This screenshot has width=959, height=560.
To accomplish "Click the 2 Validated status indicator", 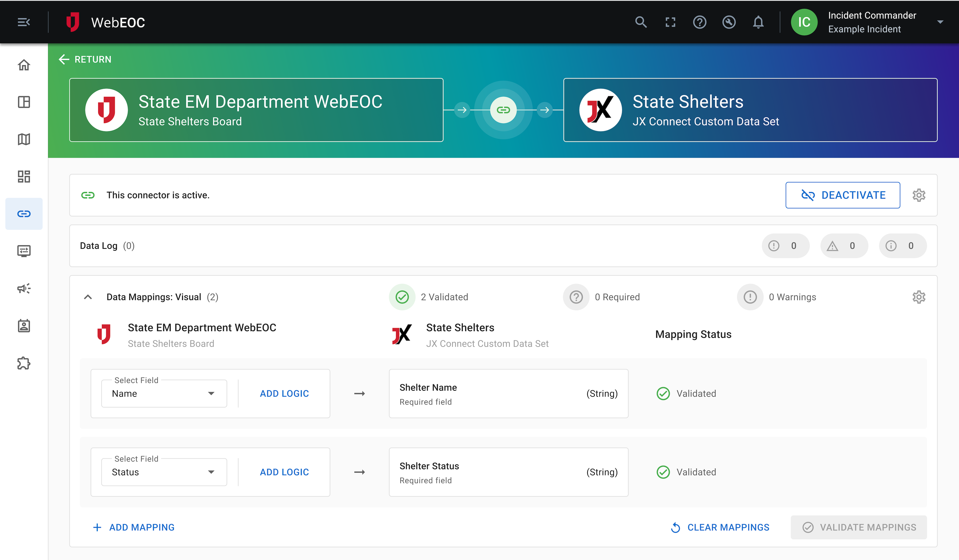I will tap(429, 297).
